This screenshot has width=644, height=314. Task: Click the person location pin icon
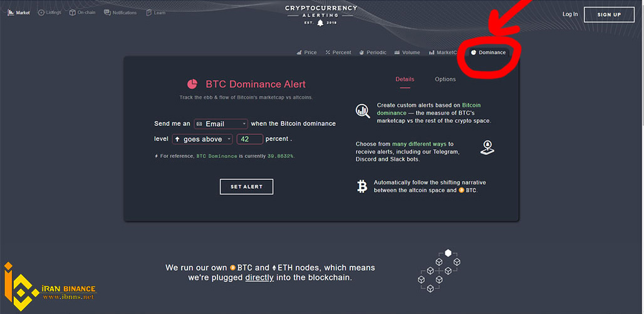487,147
